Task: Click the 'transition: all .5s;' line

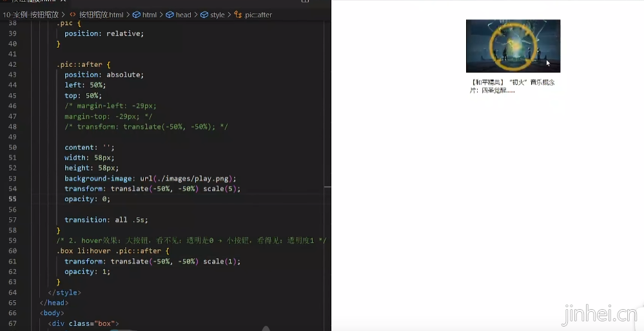Action: (106, 220)
